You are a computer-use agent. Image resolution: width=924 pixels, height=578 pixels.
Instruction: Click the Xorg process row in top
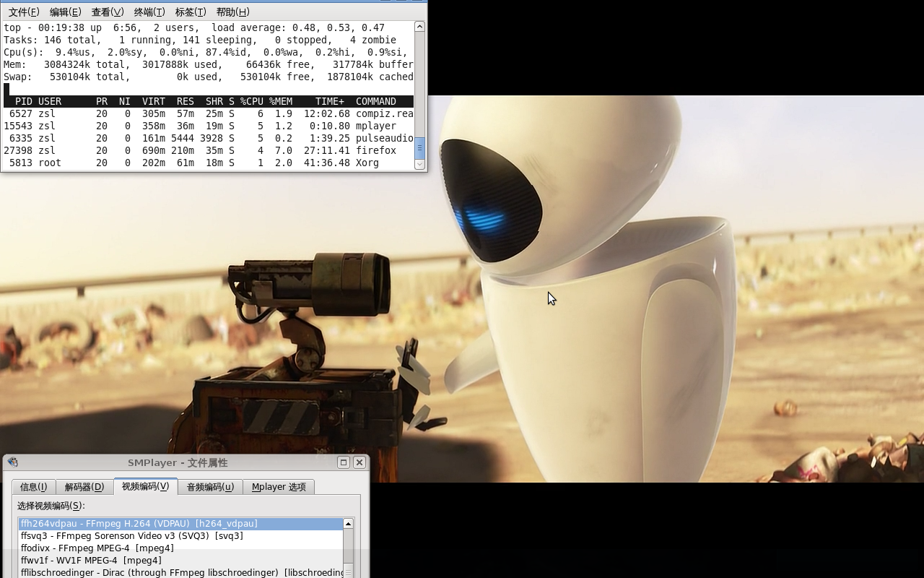pos(209,163)
